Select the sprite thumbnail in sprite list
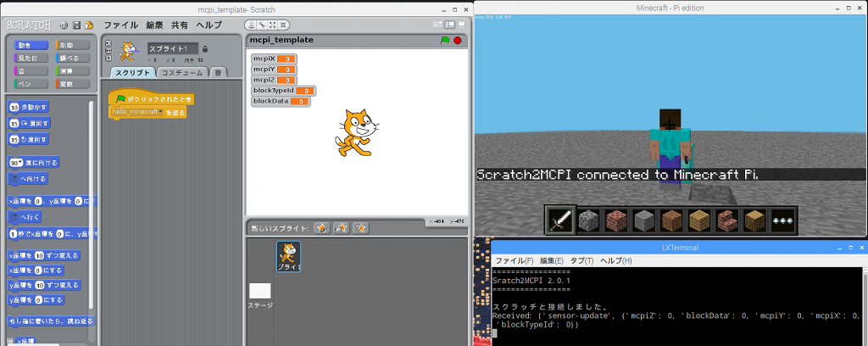Viewport: 868px width, 346px height. point(288,256)
